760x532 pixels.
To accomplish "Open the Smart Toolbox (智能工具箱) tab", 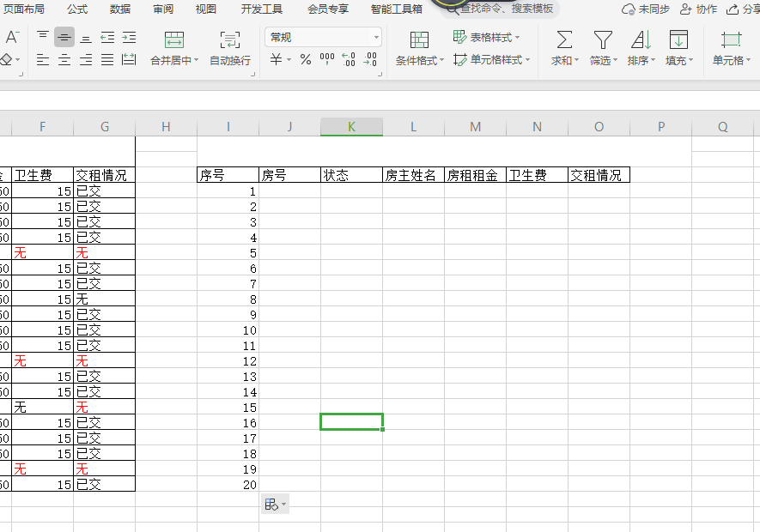I will pyautogui.click(x=397, y=9).
